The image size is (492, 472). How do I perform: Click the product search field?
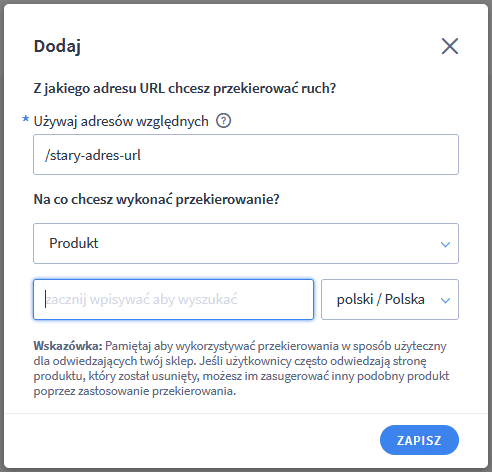173,300
